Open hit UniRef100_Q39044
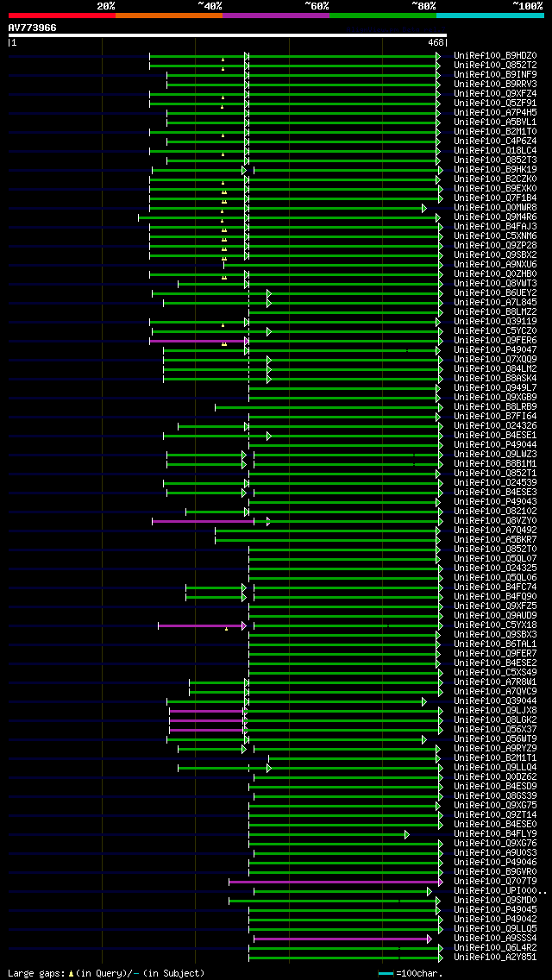 click(x=495, y=701)
